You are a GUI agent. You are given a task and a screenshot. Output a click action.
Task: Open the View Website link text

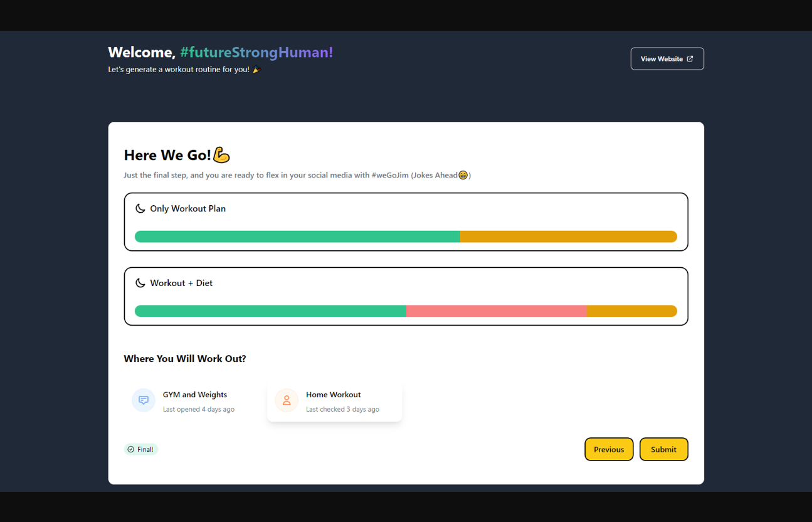662,59
